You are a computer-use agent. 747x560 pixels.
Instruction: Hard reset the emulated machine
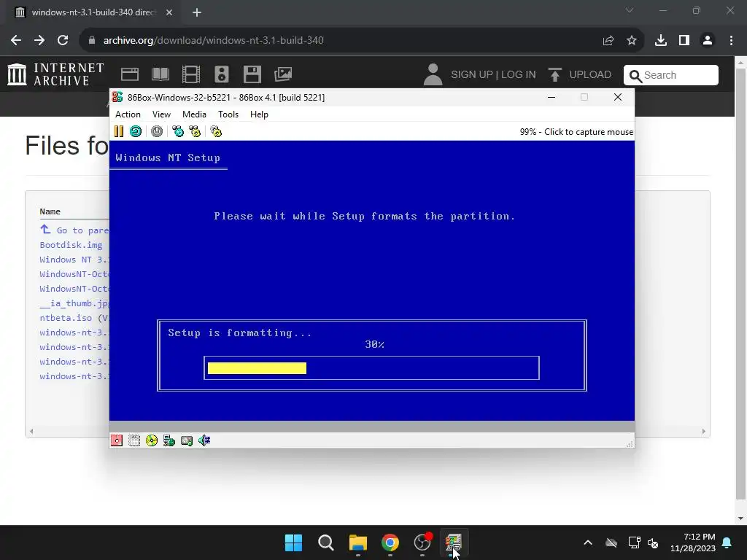[136, 131]
